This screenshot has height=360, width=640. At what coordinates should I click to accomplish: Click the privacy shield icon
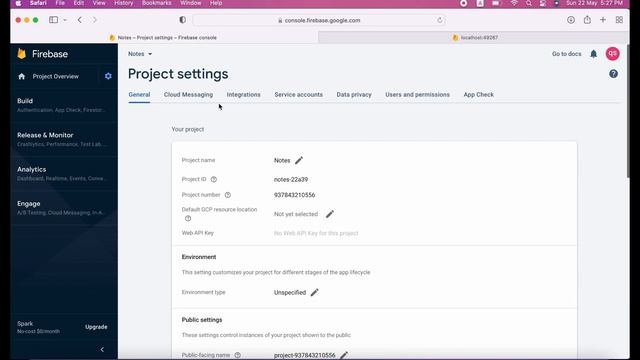point(182,20)
